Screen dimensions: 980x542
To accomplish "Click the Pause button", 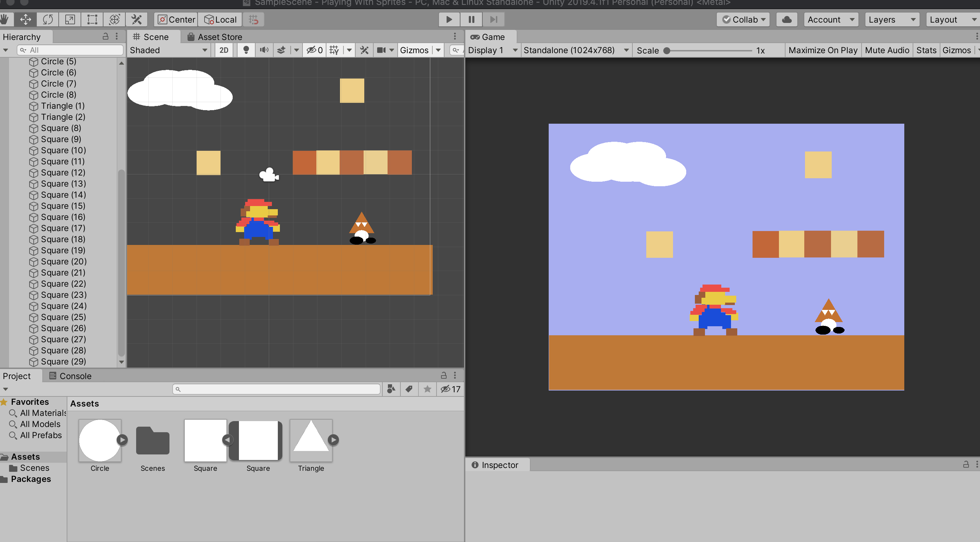I will pos(471,19).
